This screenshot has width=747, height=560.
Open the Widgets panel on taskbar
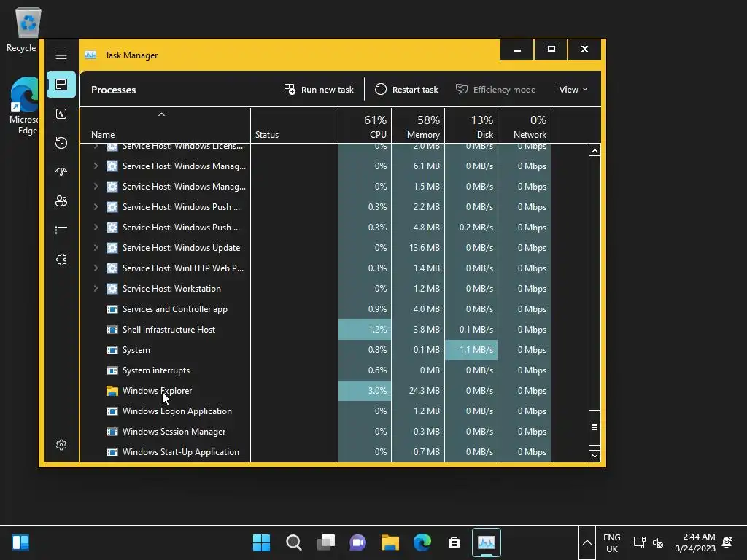20,542
